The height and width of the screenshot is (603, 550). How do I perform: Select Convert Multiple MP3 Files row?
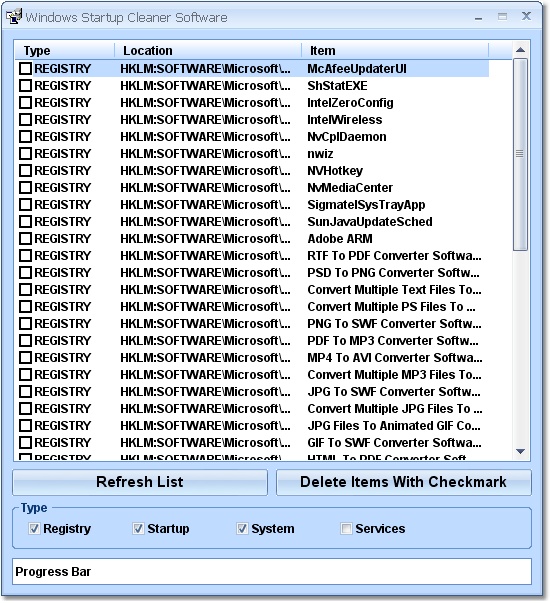pyautogui.click(x=252, y=375)
